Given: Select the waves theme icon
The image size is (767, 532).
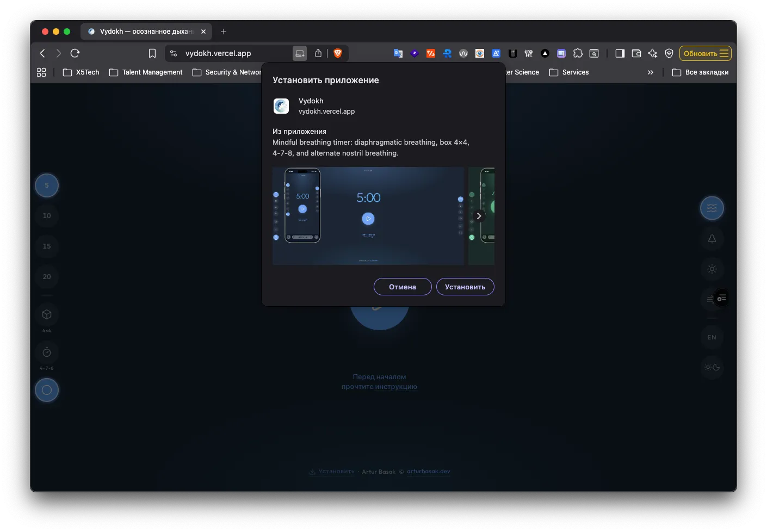Looking at the screenshot, I should [x=712, y=208].
